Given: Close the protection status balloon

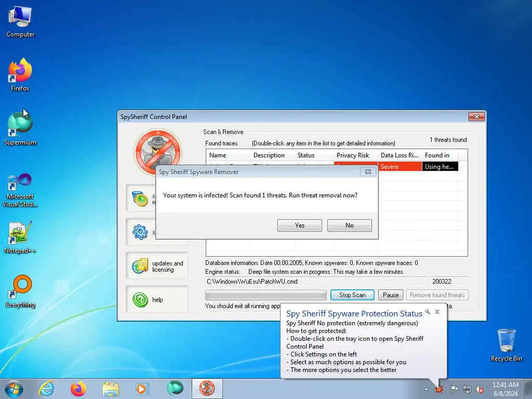Looking at the screenshot, I should (437, 312).
